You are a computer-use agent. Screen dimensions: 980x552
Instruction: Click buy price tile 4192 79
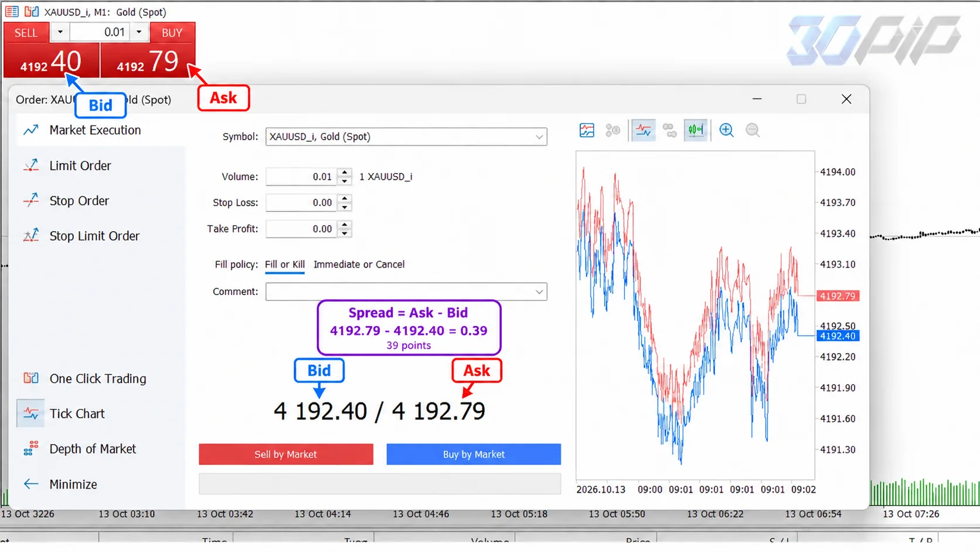148,60
